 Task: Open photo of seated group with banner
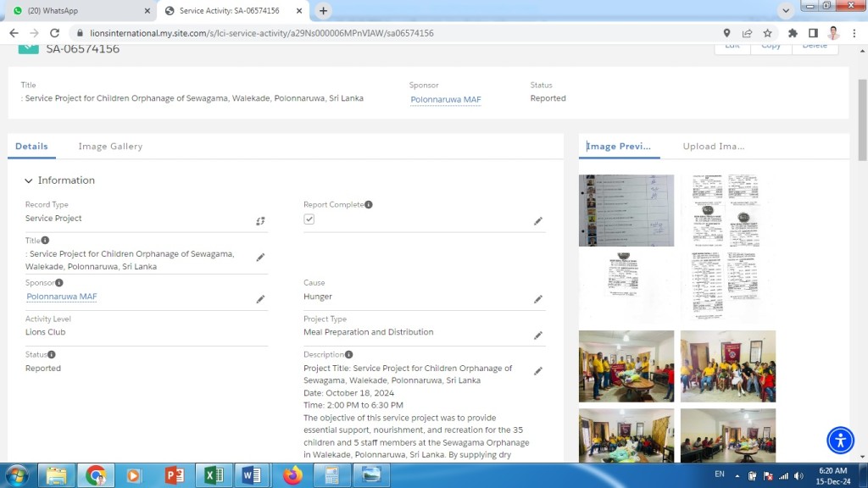[728, 366]
